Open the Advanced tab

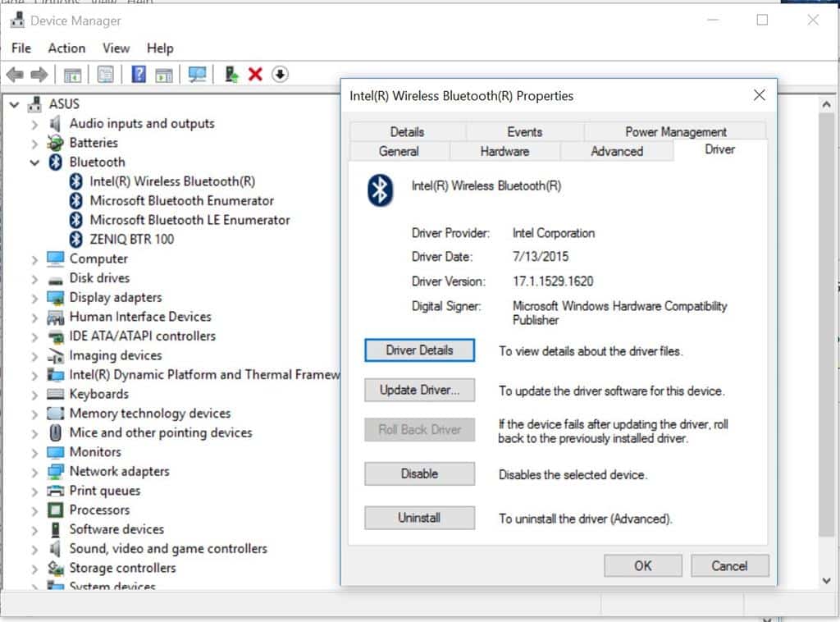[616, 152]
